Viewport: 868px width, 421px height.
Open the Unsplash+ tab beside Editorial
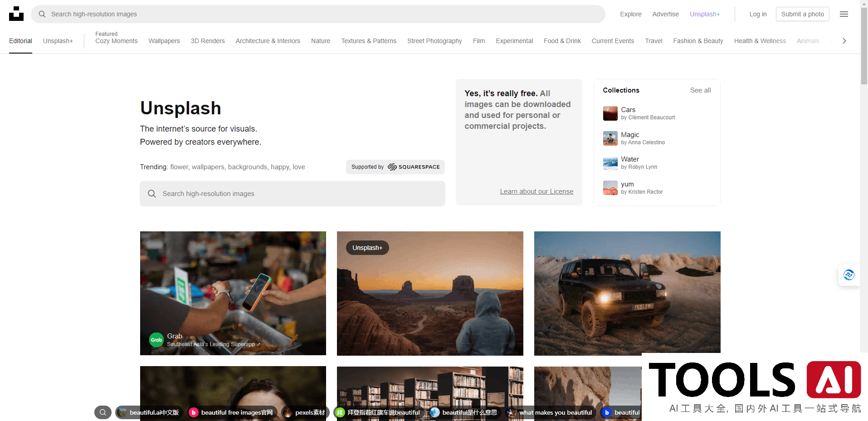tap(58, 41)
